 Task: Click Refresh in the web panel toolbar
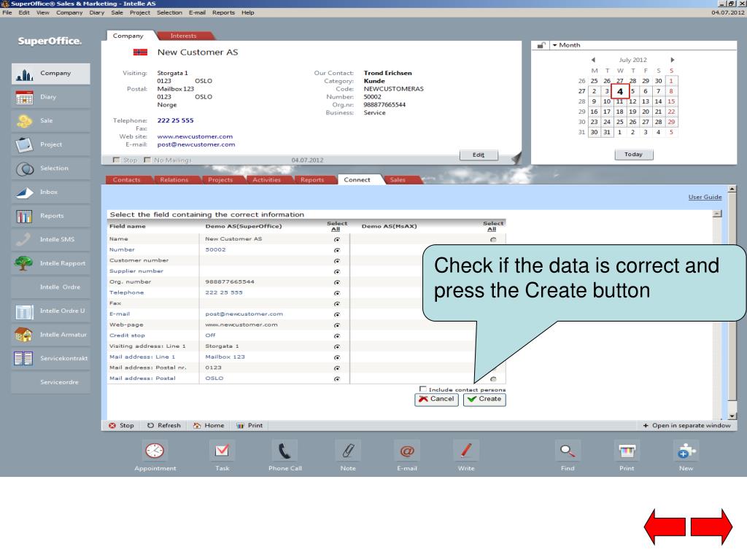[164, 426]
